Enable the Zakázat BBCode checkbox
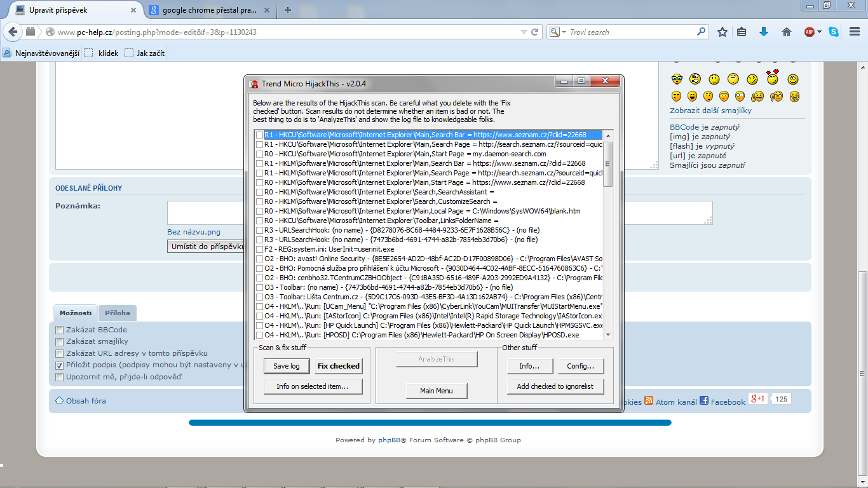This screenshot has width=868, height=488. click(x=60, y=330)
